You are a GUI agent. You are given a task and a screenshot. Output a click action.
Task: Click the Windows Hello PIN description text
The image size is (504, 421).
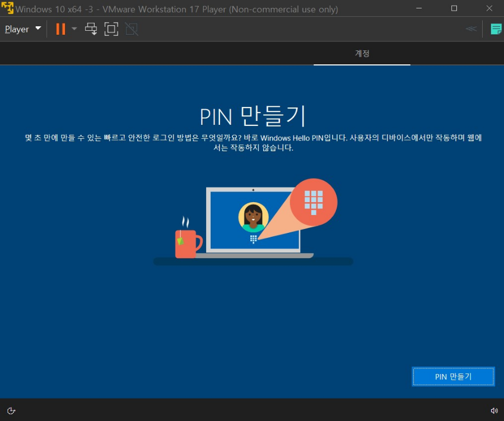coord(253,143)
